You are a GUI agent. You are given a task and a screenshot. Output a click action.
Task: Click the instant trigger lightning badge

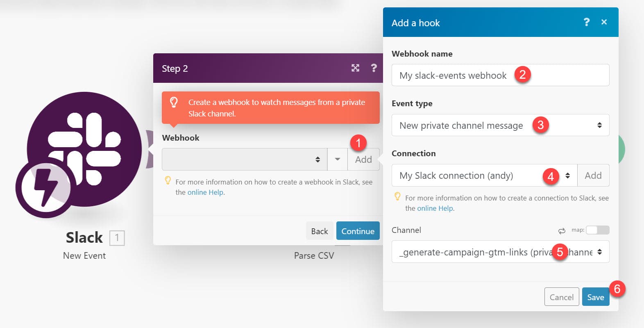[x=45, y=187]
